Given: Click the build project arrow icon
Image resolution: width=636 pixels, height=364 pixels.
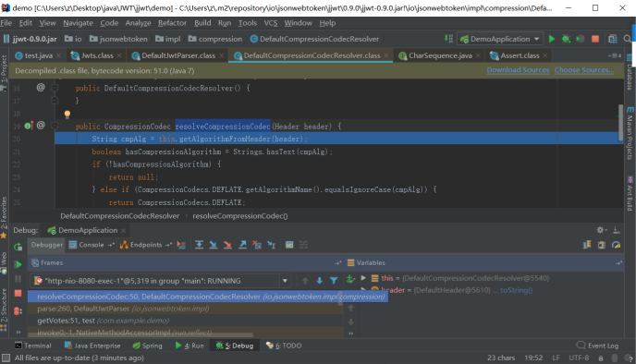Looking at the screenshot, I should pos(448,39).
